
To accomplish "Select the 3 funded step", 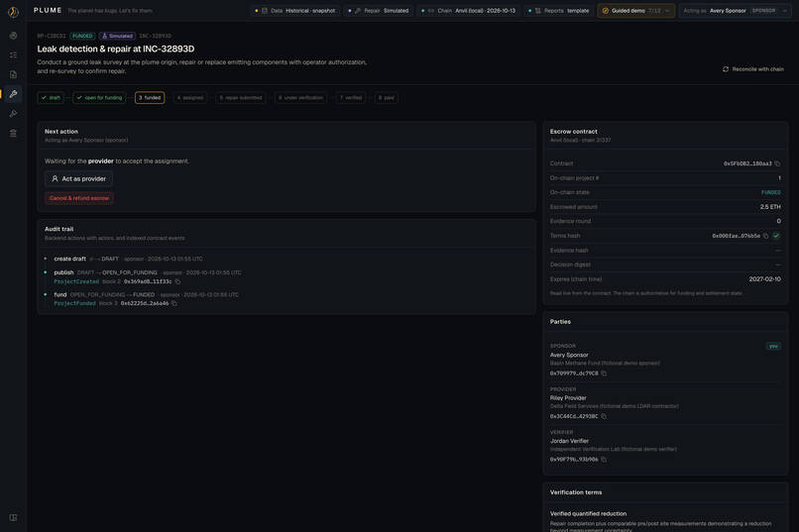I will pos(150,98).
